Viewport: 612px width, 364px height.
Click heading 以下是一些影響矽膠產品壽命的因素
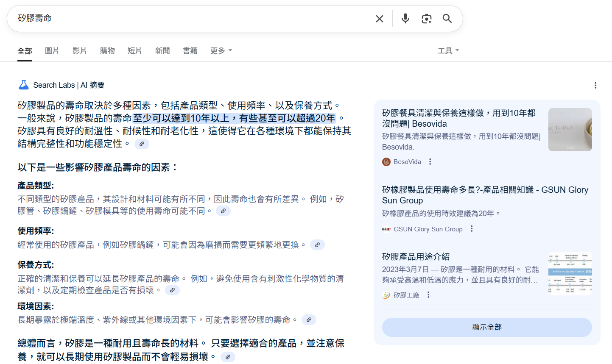click(x=98, y=167)
